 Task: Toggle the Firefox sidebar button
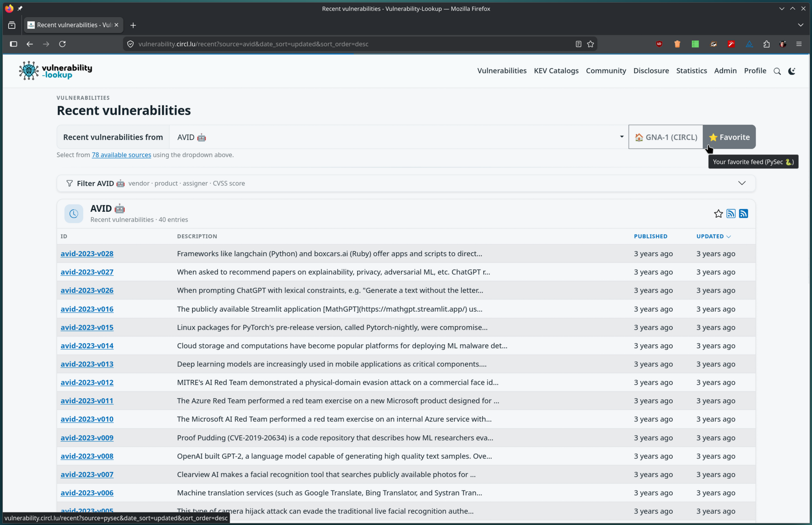(13, 44)
